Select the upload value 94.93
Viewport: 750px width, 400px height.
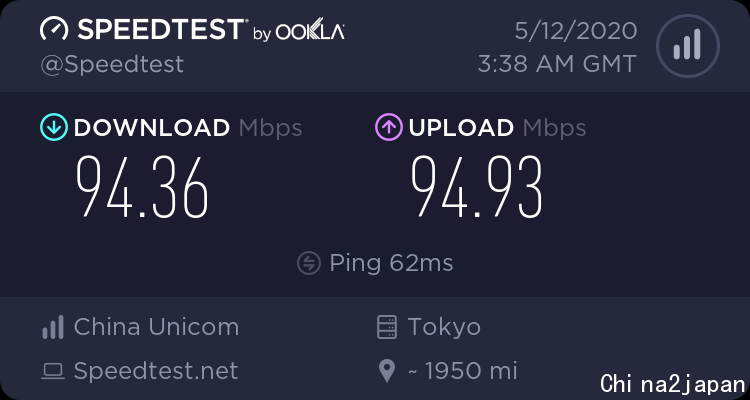coord(477,187)
